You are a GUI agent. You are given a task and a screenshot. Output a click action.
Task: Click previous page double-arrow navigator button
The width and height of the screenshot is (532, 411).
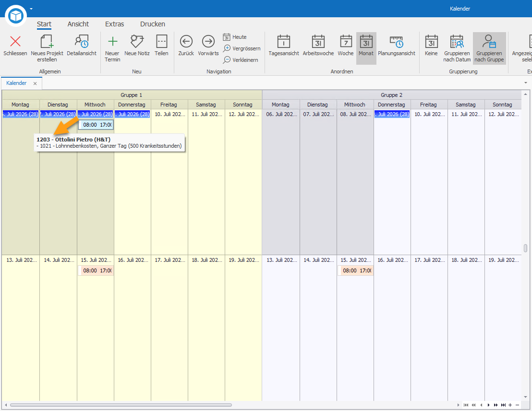pos(473,405)
